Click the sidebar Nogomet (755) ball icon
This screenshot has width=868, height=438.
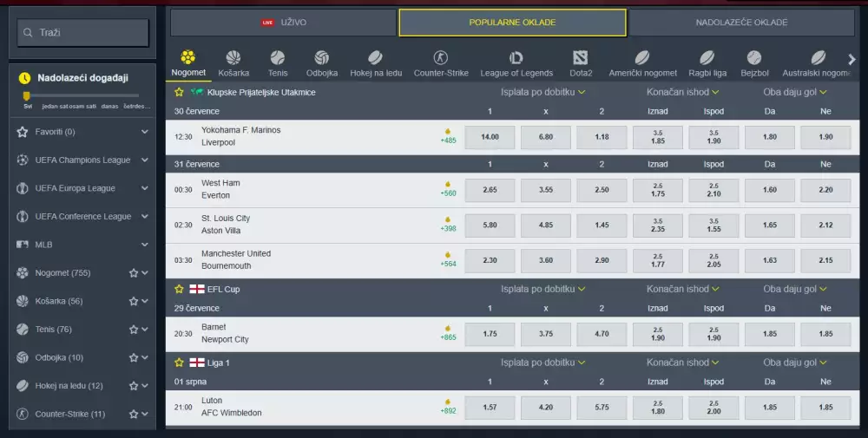[x=23, y=272]
